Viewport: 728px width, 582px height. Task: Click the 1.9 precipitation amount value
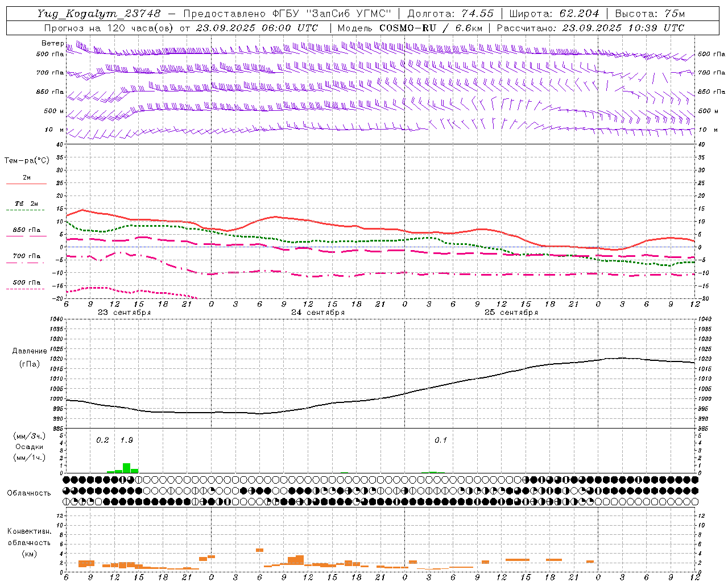[x=126, y=440]
